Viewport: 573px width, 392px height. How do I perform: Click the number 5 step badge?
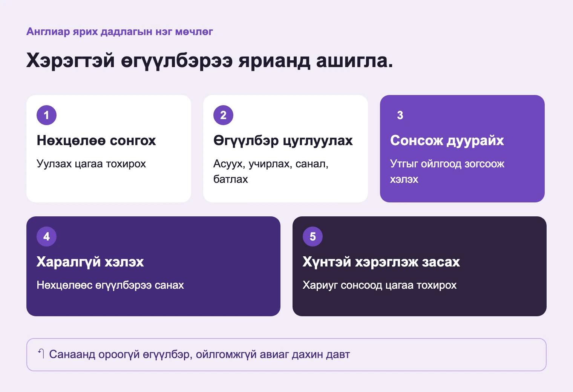(x=313, y=237)
